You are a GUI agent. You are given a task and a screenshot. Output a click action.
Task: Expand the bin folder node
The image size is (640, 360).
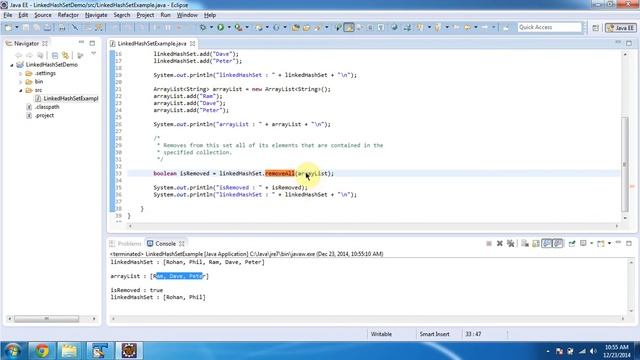click(21, 82)
